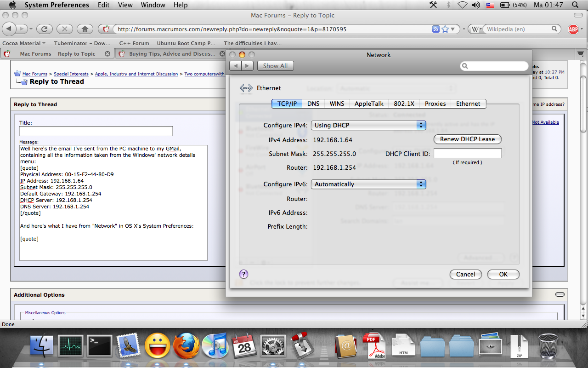This screenshot has height=368, width=588.
Task: Open the 802.1X tab
Action: [404, 103]
